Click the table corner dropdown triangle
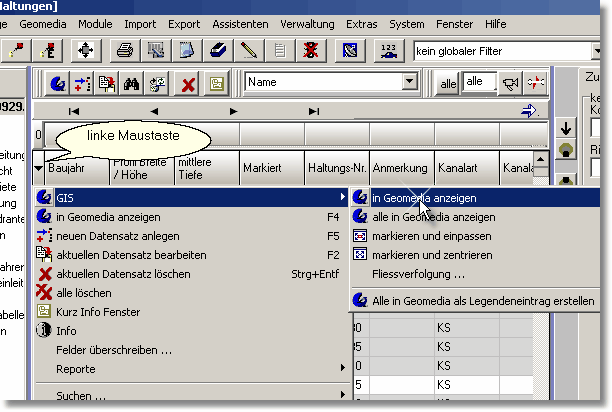Viewport: 612px width, 412px height. pyautogui.click(x=38, y=168)
